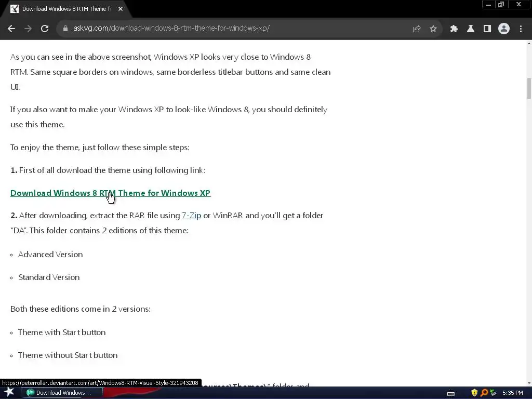
Task: Click the text 'Both these editions come in 2 versions:'
Action: (x=81, y=309)
